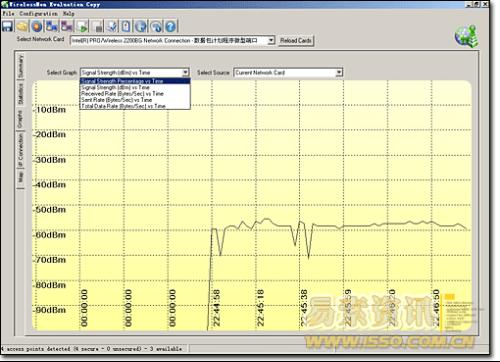The image size is (500, 362).
Task: Switch to the IP Connection side tab
Action: (x=21, y=151)
